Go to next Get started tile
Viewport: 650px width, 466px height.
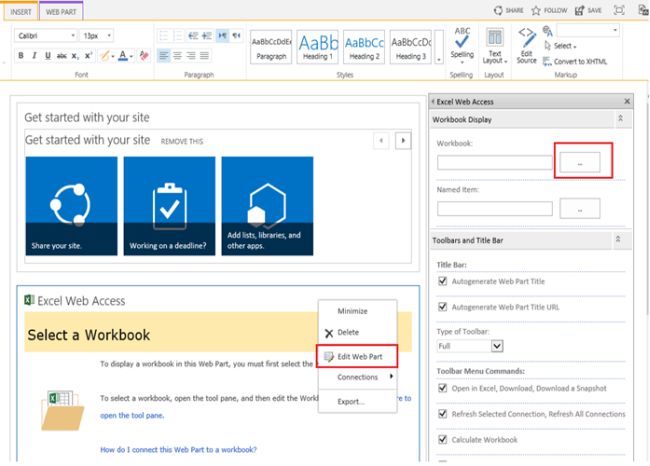403,141
